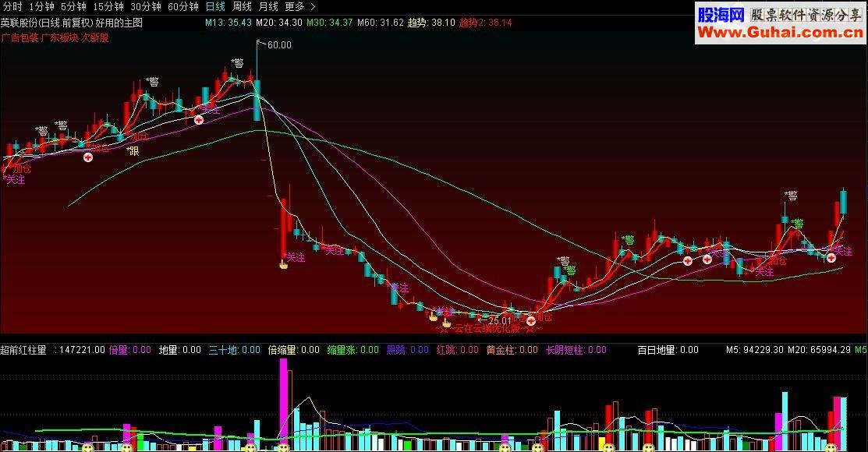
Task: Open the 更多 timeframe options
Action: (295, 7)
